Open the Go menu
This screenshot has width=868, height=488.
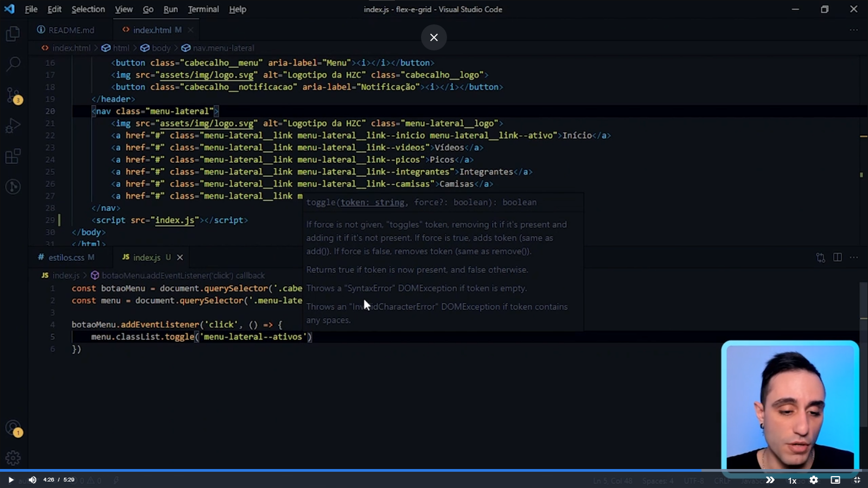pos(148,9)
